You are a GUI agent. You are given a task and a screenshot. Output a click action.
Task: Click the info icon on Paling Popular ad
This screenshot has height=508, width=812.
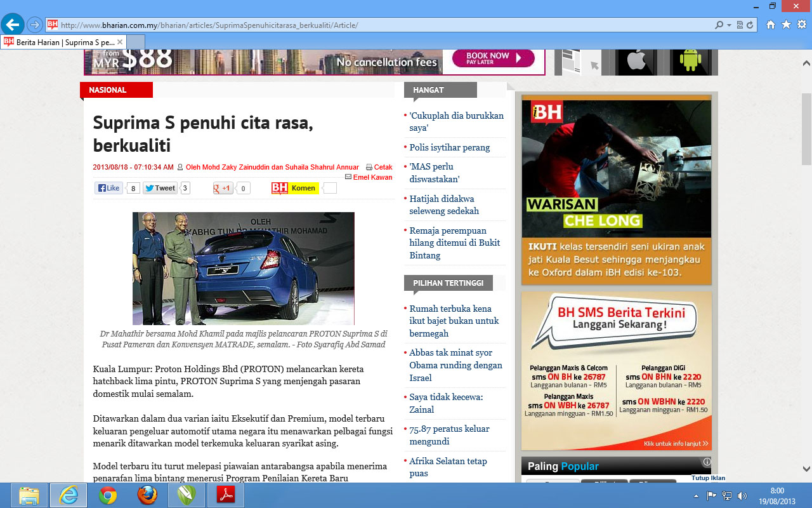tap(707, 462)
